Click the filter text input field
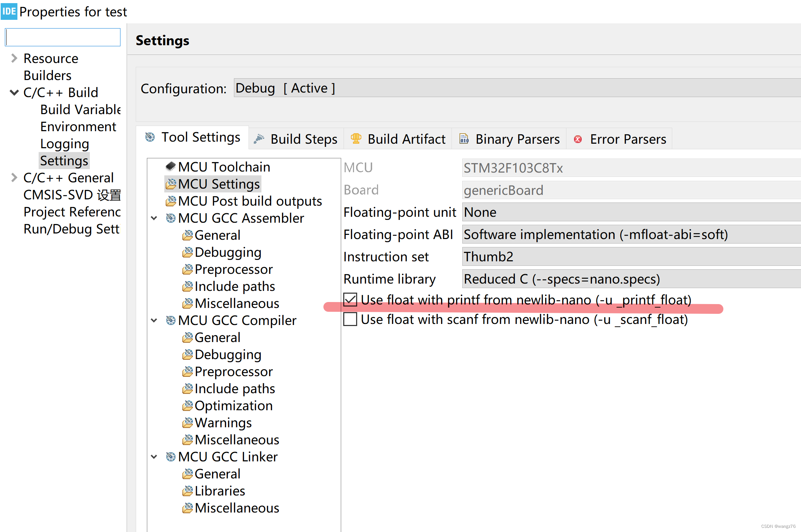Viewport: 801px width, 532px height. coord(63,37)
